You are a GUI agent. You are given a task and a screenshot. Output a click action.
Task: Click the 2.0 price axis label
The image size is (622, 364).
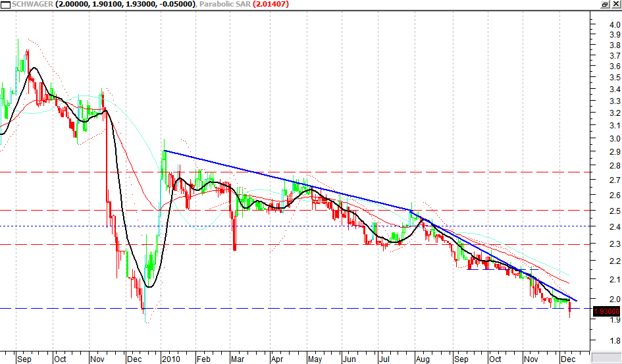tap(615, 299)
